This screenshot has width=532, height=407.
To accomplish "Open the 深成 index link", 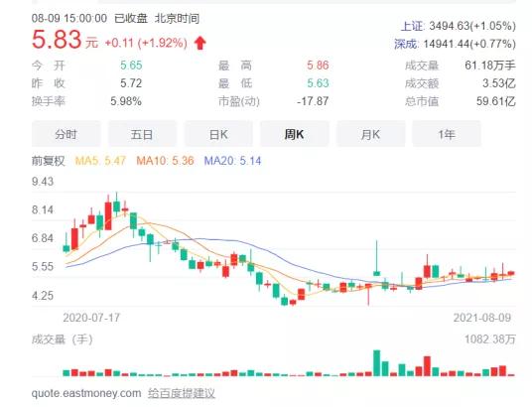I will (405, 44).
